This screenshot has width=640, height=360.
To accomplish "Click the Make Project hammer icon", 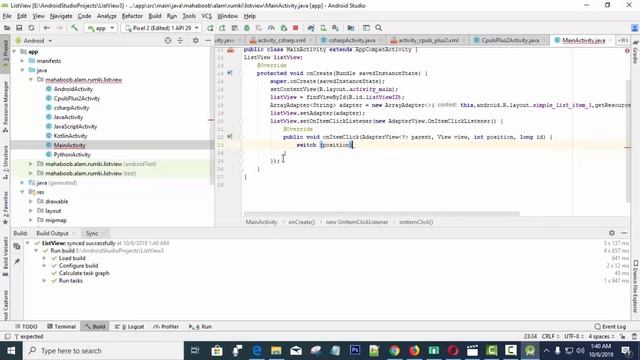I will point(74,28).
